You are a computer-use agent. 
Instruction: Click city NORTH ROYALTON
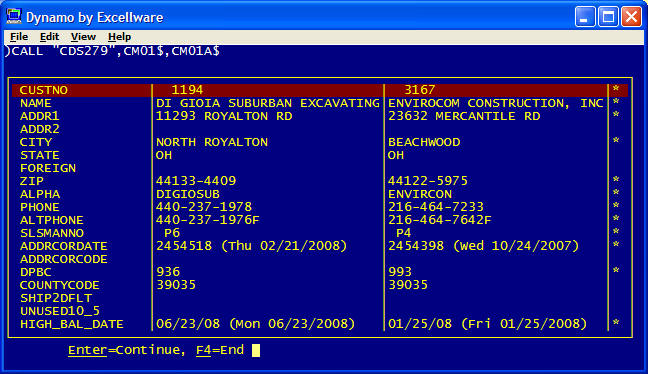coord(212,142)
